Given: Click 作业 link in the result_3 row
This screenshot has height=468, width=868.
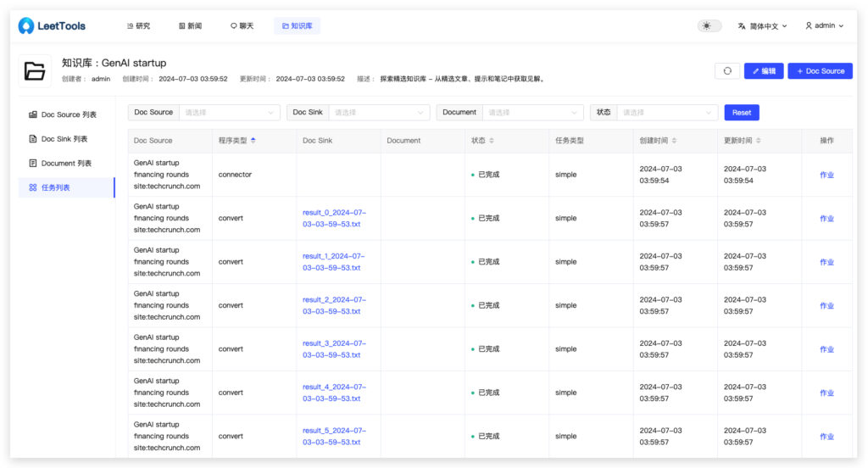Looking at the screenshot, I should point(826,349).
